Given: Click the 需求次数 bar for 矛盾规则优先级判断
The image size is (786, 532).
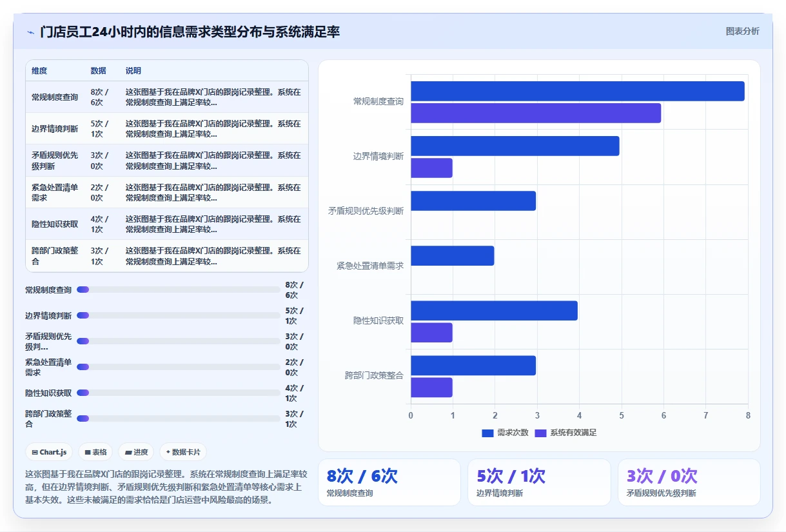Looking at the screenshot, I should (x=473, y=201).
